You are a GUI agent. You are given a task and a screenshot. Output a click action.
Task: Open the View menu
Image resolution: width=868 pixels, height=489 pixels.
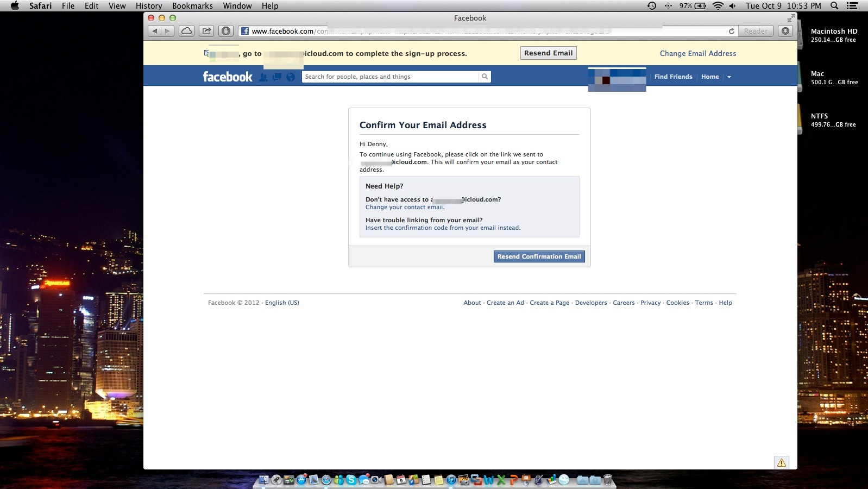(x=117, y=6)
